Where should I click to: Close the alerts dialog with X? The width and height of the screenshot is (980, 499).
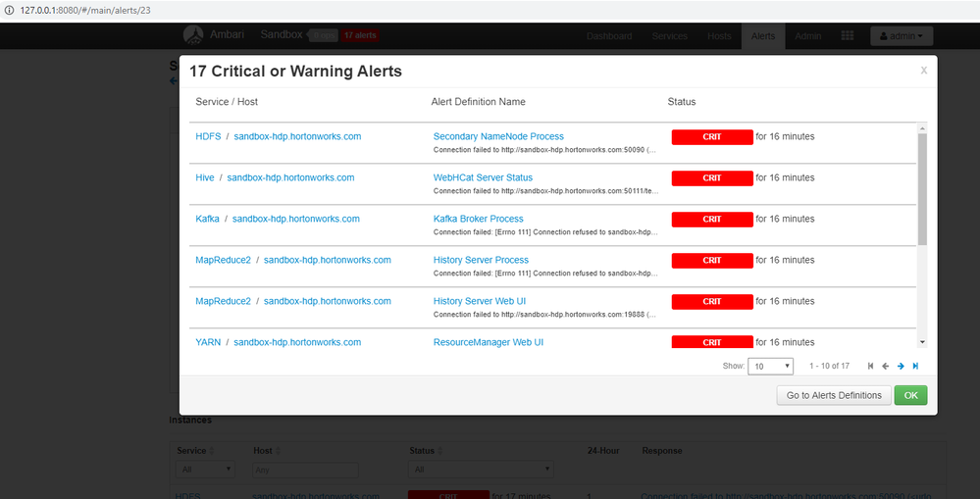[x=924, y=71]
